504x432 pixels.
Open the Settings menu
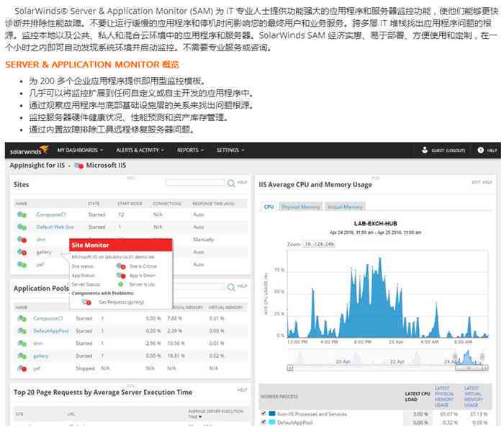(x=230, y=150)
